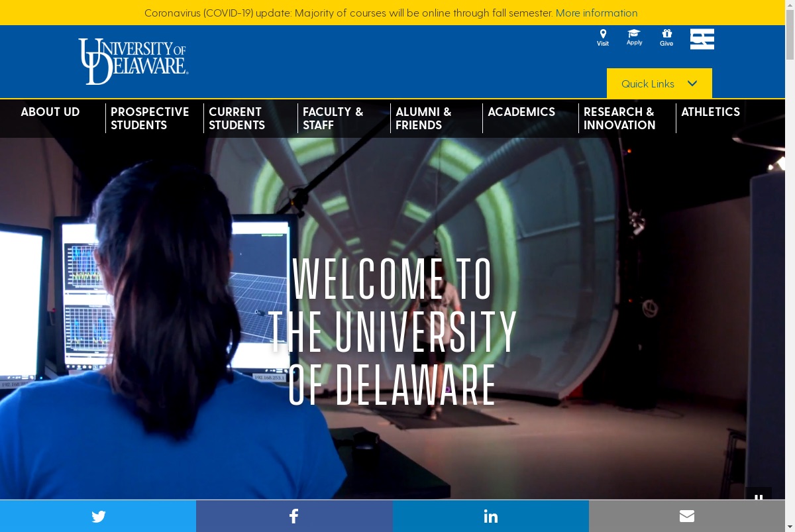Open the Visit map pin icon

click(x=603, y=38)
